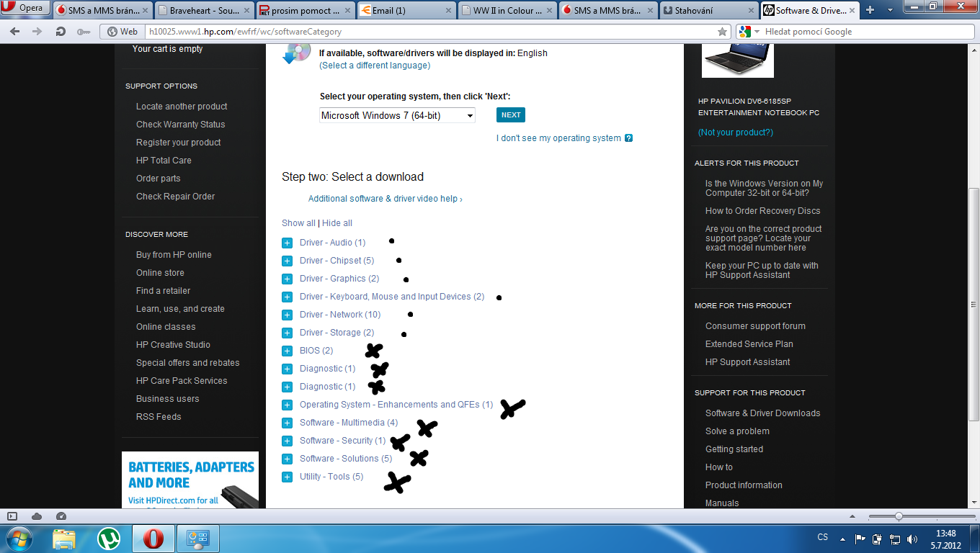Viewport: 980px width, 553px height.
Task: Click the Opera taskbar icon
Action: click(x=153, y=539)
